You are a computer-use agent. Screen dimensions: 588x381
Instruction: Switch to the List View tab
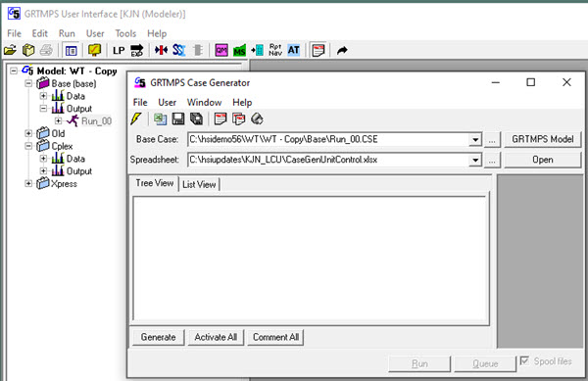(x=199, y=184)
